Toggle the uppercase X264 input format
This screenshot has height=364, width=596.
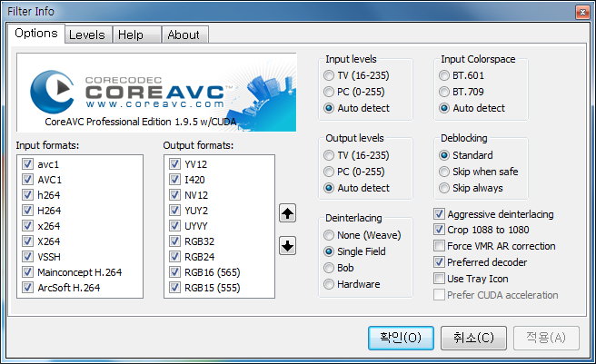27,241
